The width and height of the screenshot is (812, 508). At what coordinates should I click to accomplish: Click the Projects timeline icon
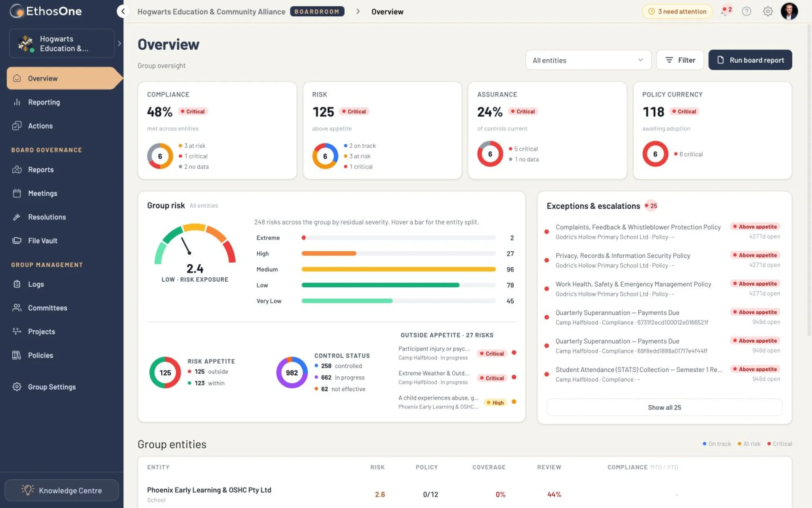[17, 331]
